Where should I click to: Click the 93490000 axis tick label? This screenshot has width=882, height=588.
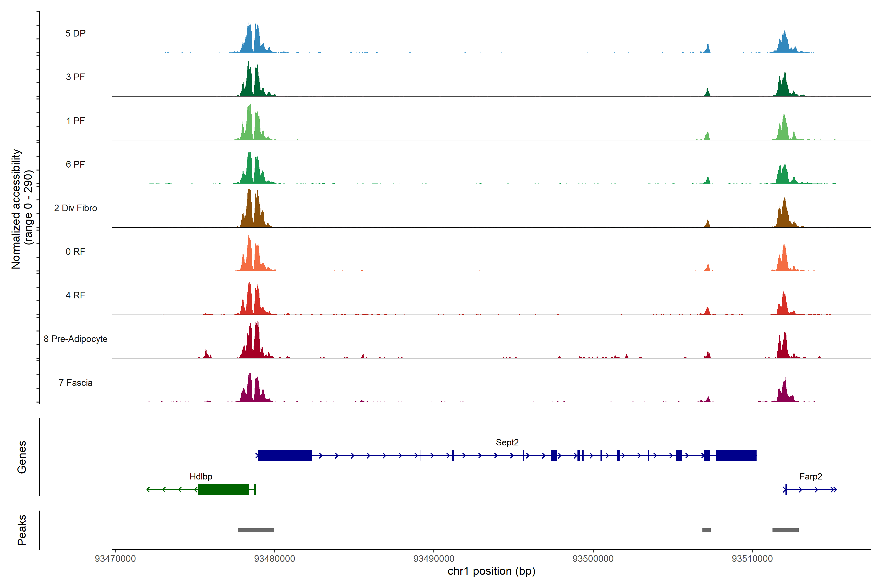click(433, 559)
